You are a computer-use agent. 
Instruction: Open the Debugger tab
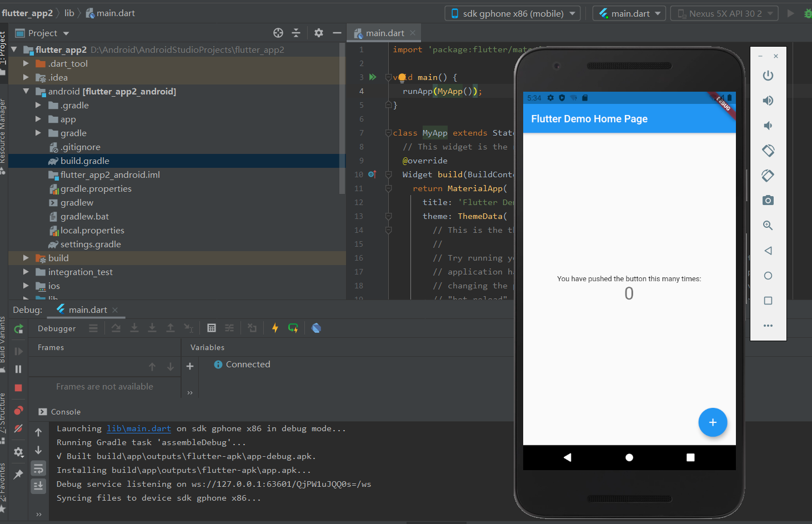pyautogui.click(x=57, y=328)
